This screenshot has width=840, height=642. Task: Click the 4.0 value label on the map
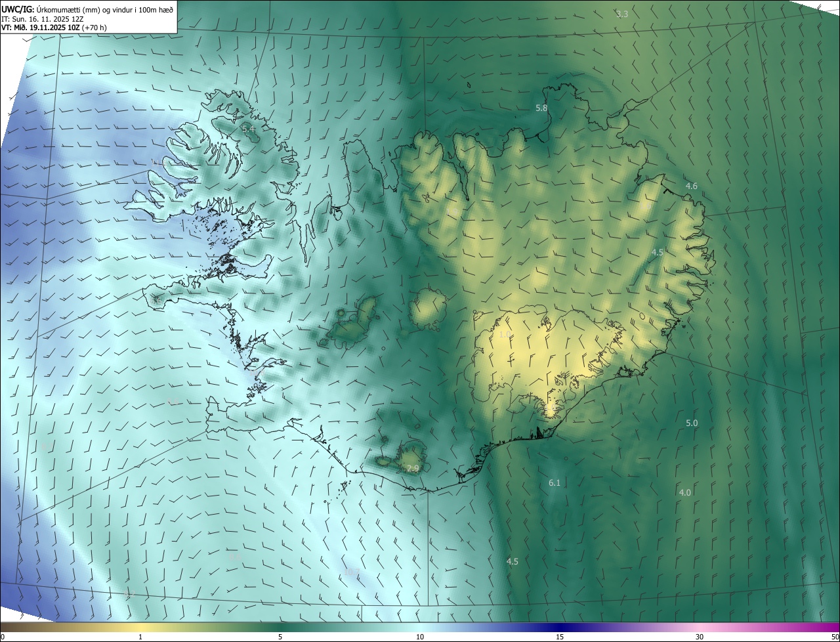pyautogui.click(x=684, y=492)
